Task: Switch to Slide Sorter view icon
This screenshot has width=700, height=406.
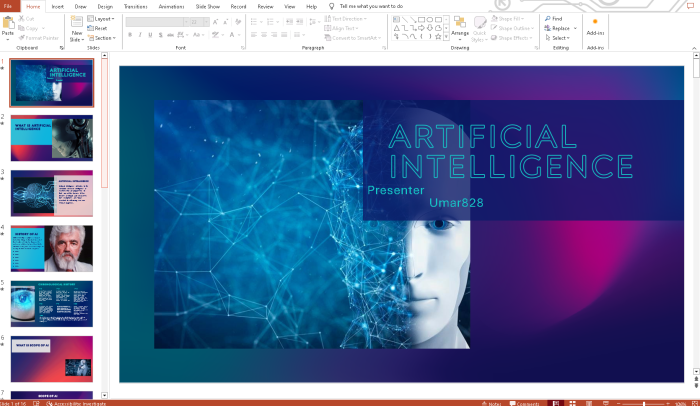Action: 572,403
